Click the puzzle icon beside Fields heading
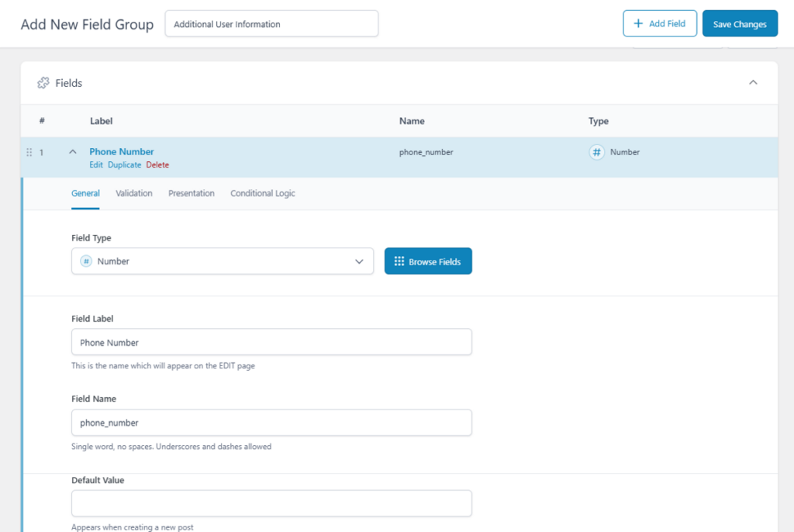Screen dimensions: 794x532 coord(43,82)
